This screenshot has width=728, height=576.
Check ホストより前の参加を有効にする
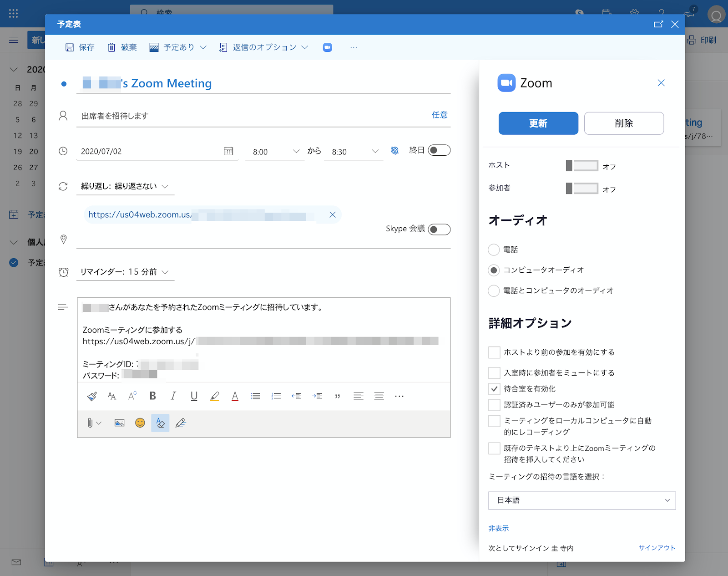tap(494, 352)
